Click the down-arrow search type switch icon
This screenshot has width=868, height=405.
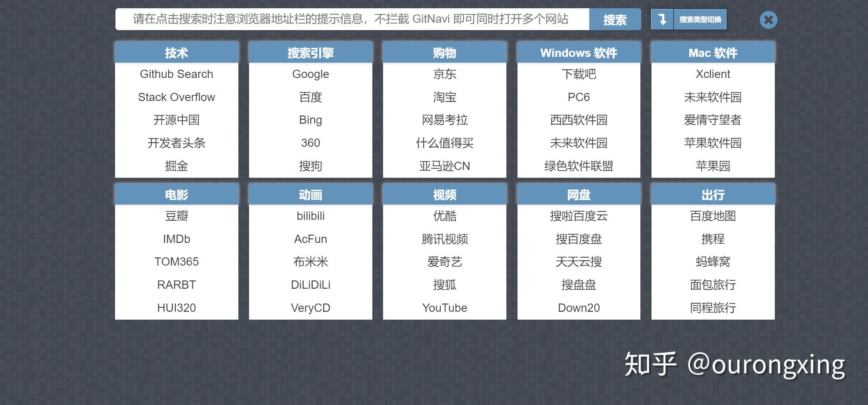(x=662, y=19)
